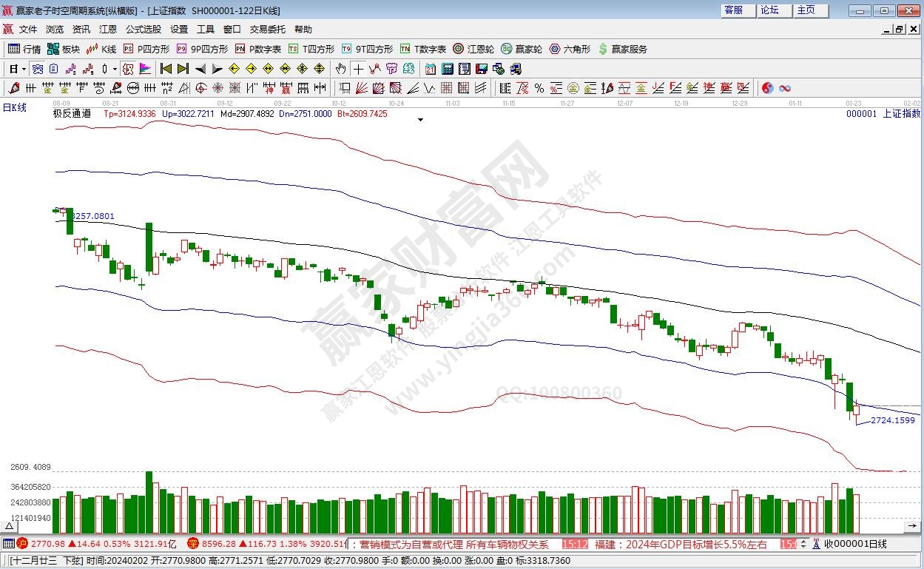Screen dimensions: 924x569
Task: Expand the 日 period dropdown arrow
Action: tap(24, 69)
